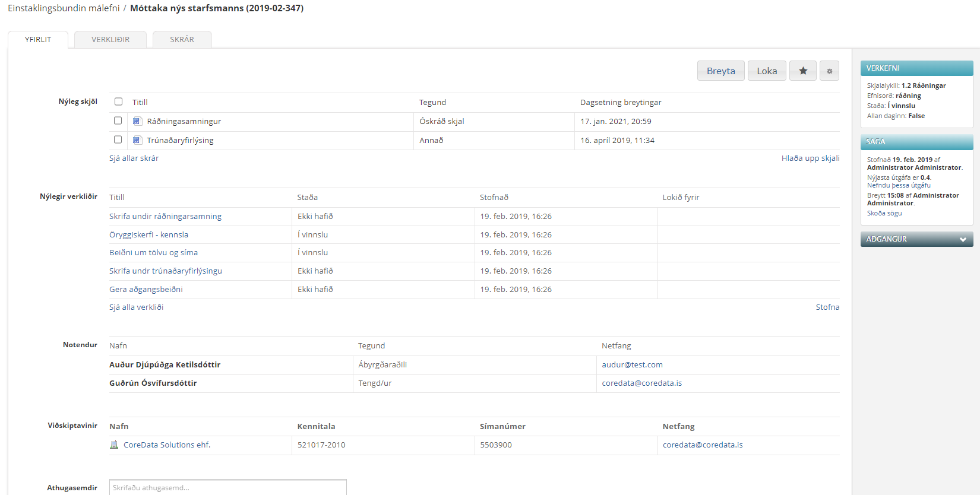Click the Skoða sögu link

pos(884,213)
